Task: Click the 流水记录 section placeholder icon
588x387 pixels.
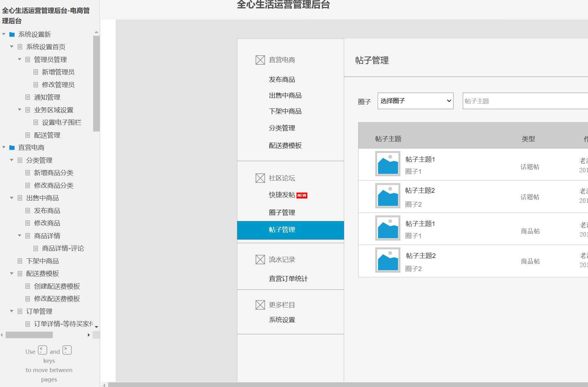Action: pyautogui.click(x=260, y=259)
